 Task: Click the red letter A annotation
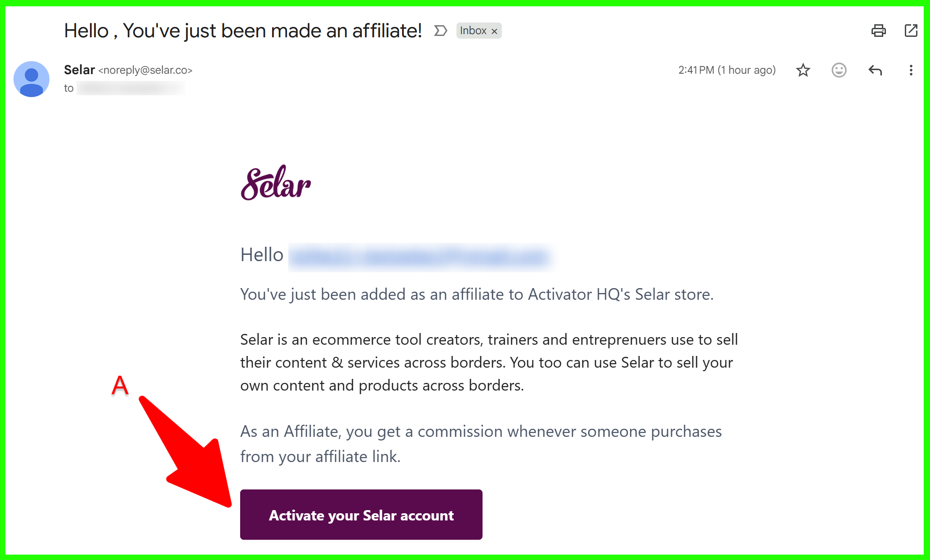pyautogui.click(x=120, y=386)
